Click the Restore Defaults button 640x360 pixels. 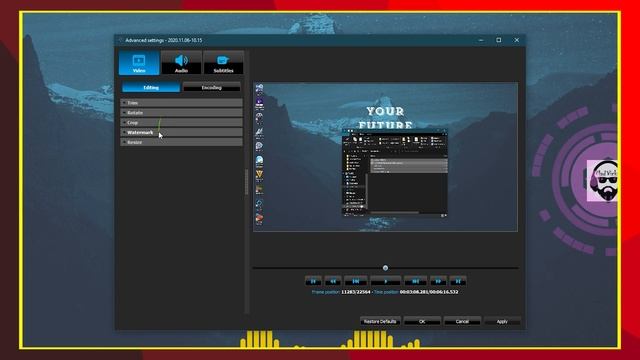pyautogui.click(x=380, y=322)
